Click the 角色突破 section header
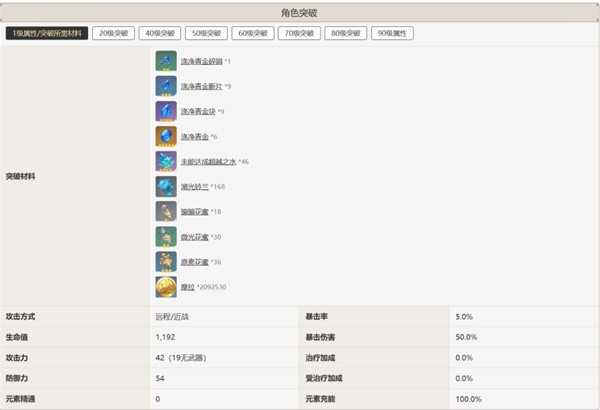The image size is (600, 410). pos(300,11)
